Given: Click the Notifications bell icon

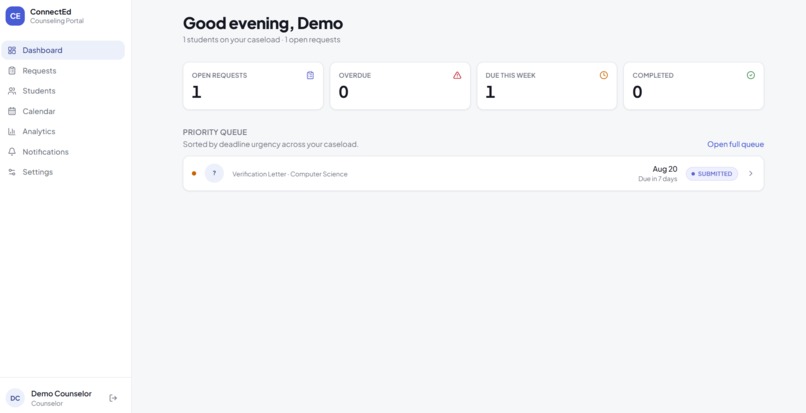Looking at the screenshot, I should pos(12,152).
